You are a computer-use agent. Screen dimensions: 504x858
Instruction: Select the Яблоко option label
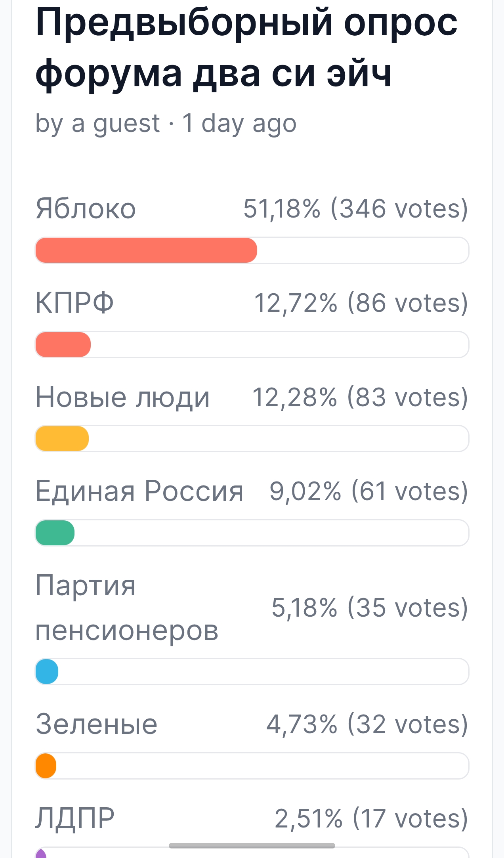point(86,208)
